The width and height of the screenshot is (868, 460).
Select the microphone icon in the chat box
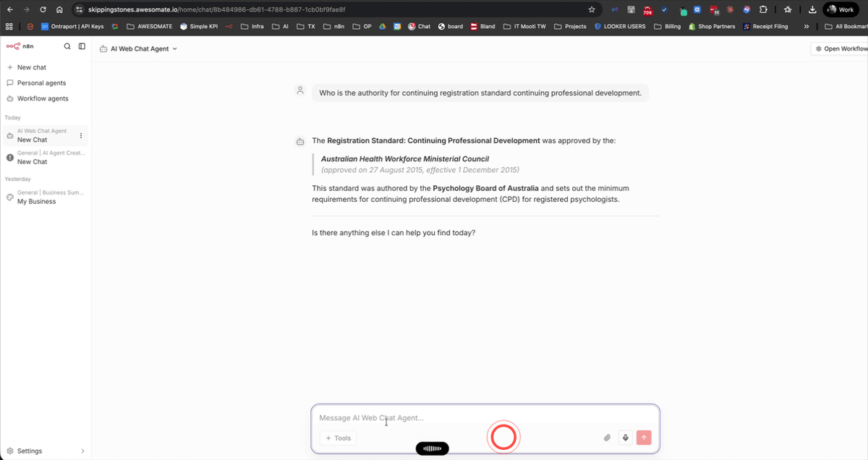pos(625,438)
